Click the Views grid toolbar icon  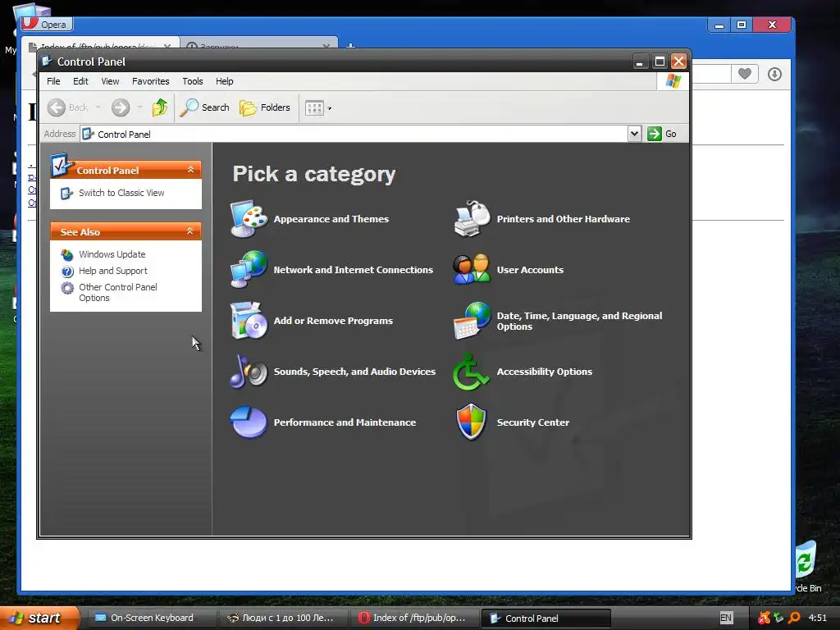point(314,108)
